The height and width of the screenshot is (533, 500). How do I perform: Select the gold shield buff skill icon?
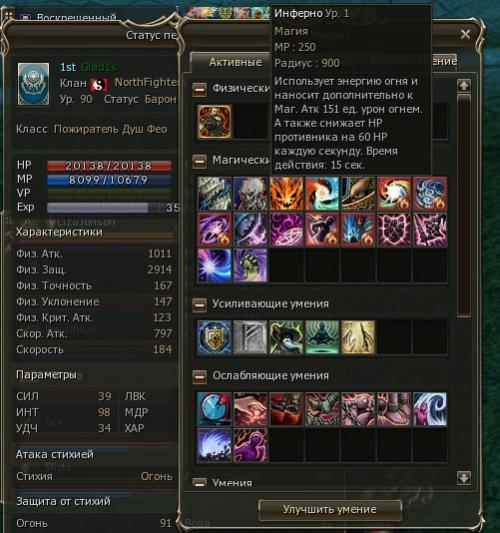pos(214,337)
